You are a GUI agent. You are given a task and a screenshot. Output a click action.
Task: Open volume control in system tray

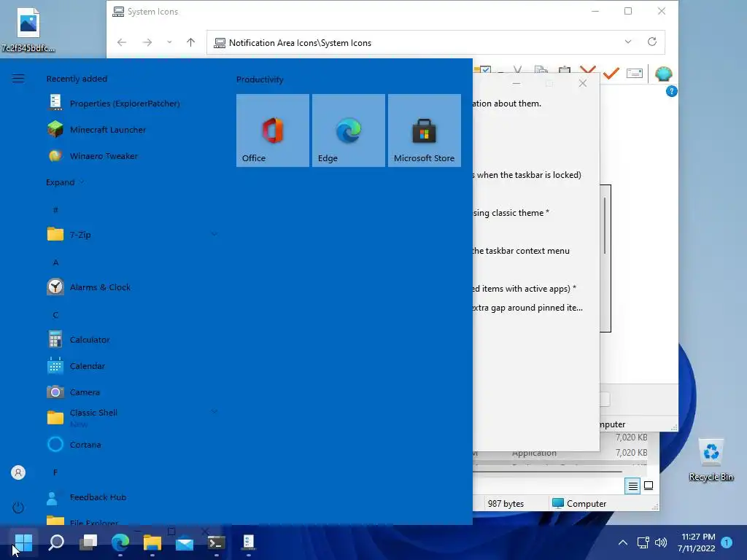(661, 542)
